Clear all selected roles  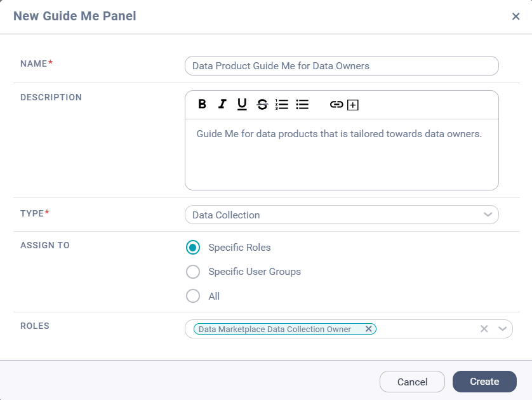pos(484,328)
